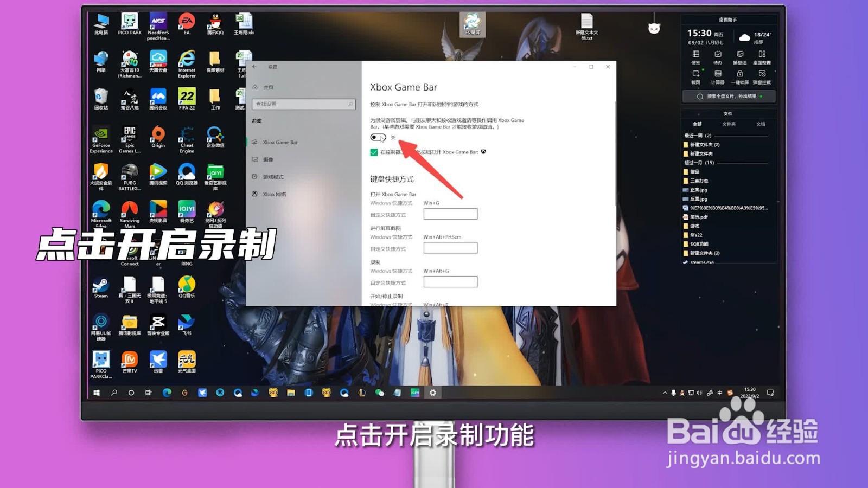Select the 全部 tab in files widget
This screenshot has height=488, width=868.
(x=697, y=124)
